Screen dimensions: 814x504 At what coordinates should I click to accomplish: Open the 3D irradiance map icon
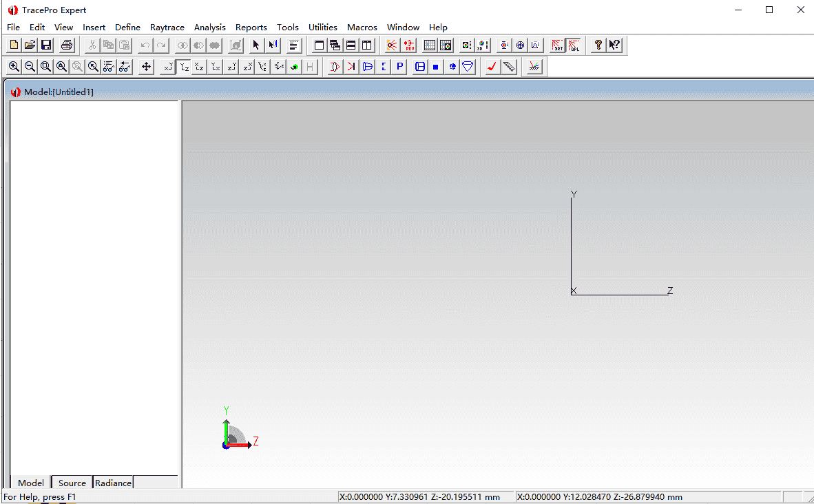point(483,45)
